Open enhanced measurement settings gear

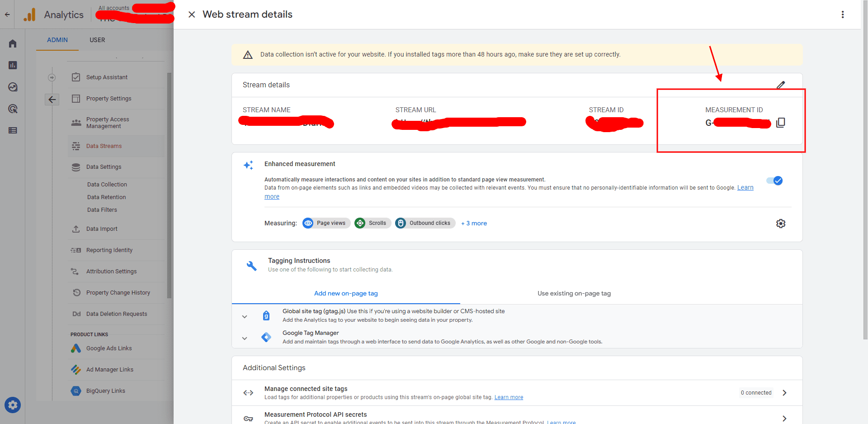click(781, 224)
